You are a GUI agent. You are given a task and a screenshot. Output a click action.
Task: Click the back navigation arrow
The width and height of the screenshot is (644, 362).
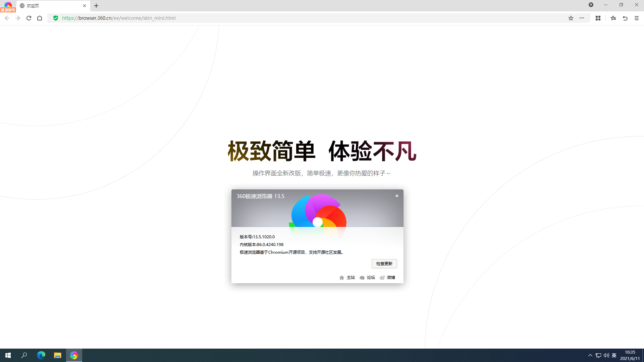(x=7, y=18)
